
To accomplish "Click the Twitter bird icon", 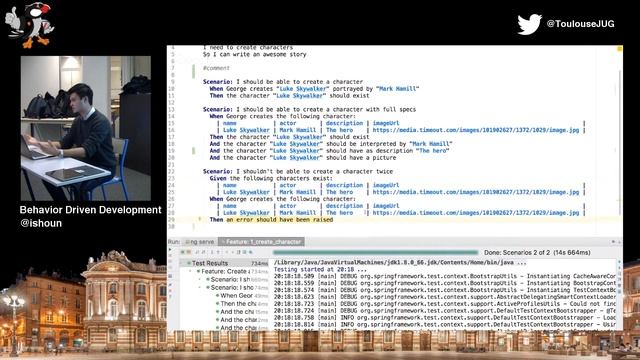I will click(529, 24).
